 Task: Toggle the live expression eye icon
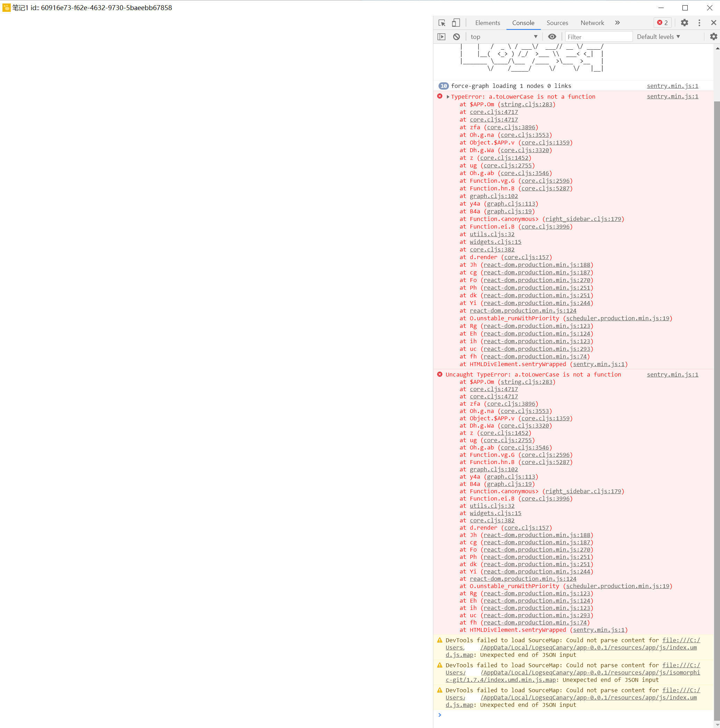[551, 37]
